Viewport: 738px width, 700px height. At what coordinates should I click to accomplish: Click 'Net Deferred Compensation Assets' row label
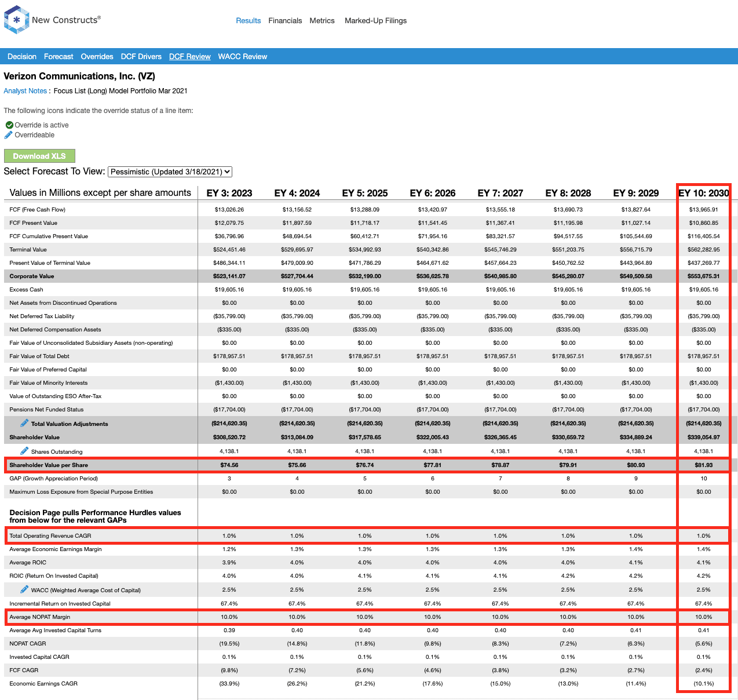[x=56, y=330]
